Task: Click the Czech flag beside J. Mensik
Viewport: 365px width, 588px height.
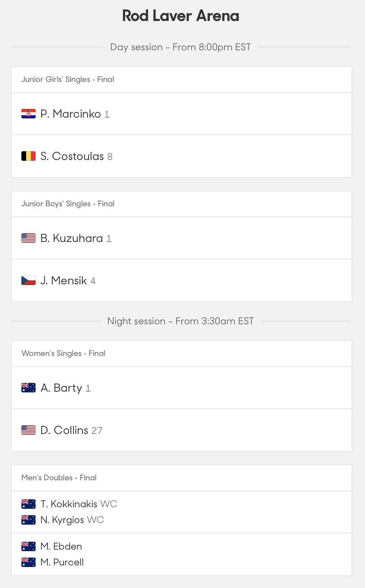Action: point(29,280)
